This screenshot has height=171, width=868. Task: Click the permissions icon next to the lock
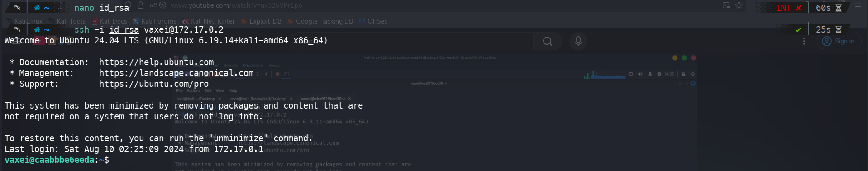click(153, 5)
